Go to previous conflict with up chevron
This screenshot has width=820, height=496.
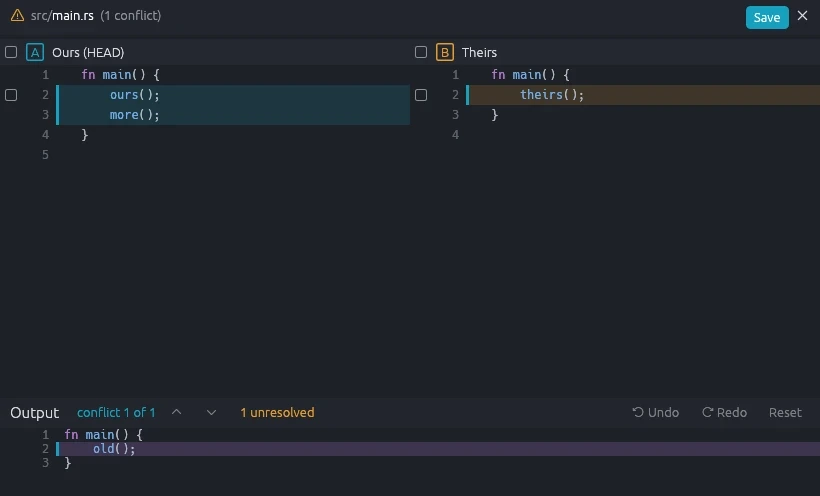(177, 412)
